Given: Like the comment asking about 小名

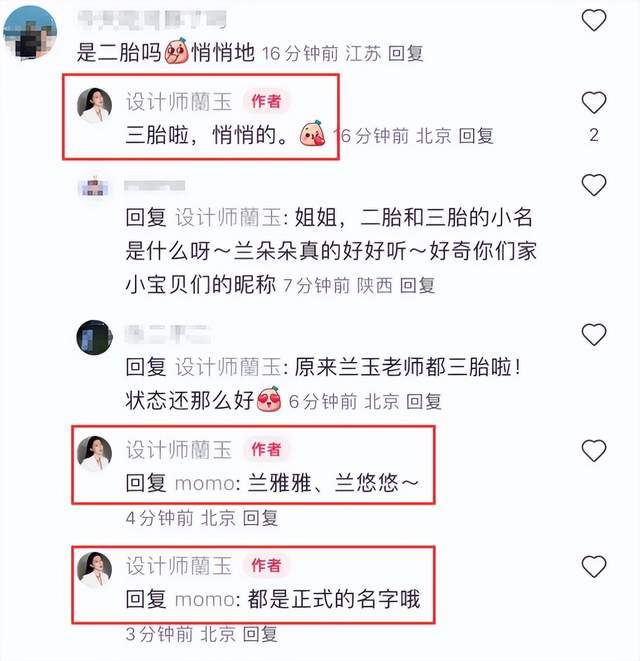Looking at the screenshot, I should pyautogui.click(x=594, y=185).
